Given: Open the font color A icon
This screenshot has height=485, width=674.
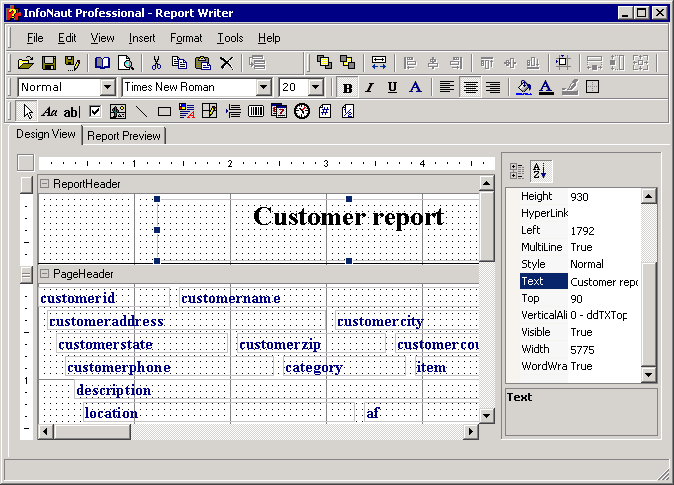Looking at the screenshot, I should click(415, 87).
